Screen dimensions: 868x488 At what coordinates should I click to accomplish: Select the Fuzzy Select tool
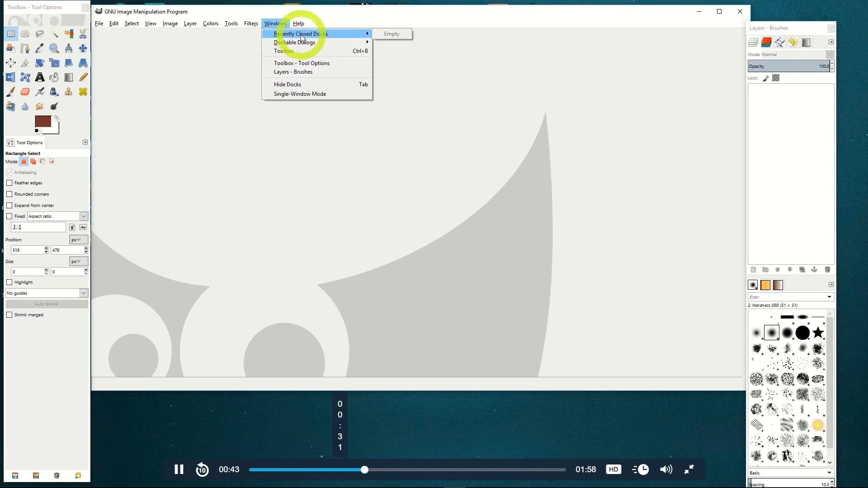pos(54,34)
